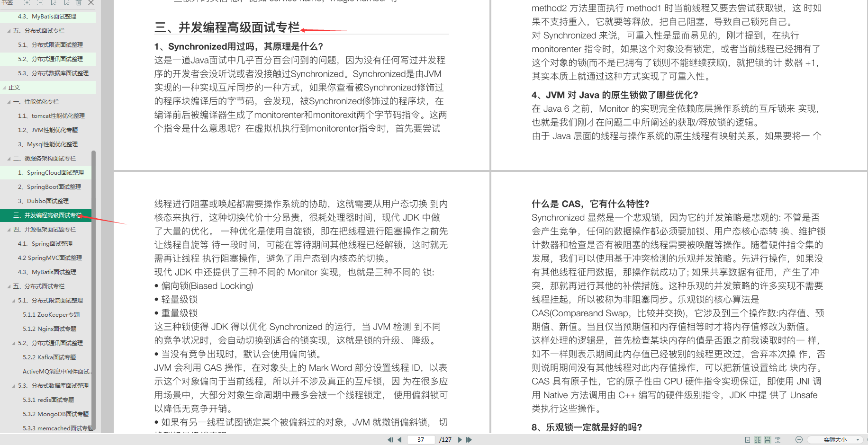Jump to ActiveMQ消息中间件面试 bookmark
This screenshot has height=445, width=868.
[57, 372]
